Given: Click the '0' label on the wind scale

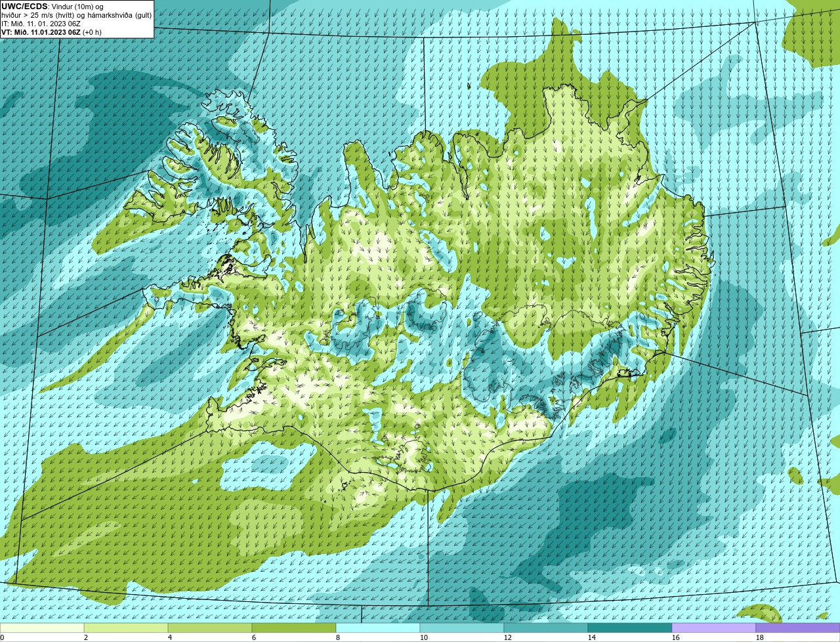Looking at the screenshot, I should point(2,637).
